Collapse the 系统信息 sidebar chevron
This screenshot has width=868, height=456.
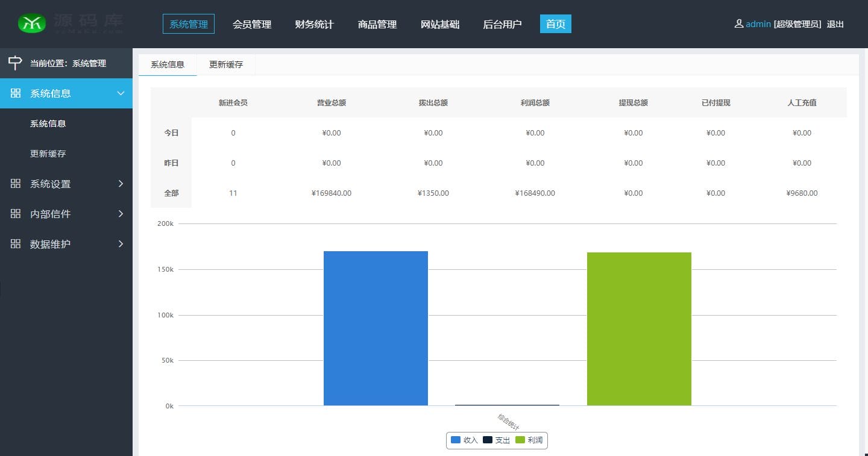tap(121, 93)
